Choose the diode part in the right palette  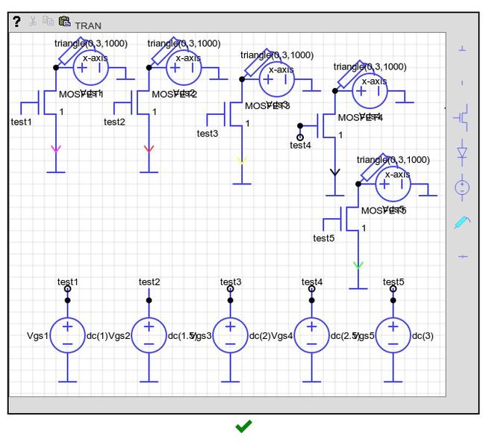(x=462, y=152)
